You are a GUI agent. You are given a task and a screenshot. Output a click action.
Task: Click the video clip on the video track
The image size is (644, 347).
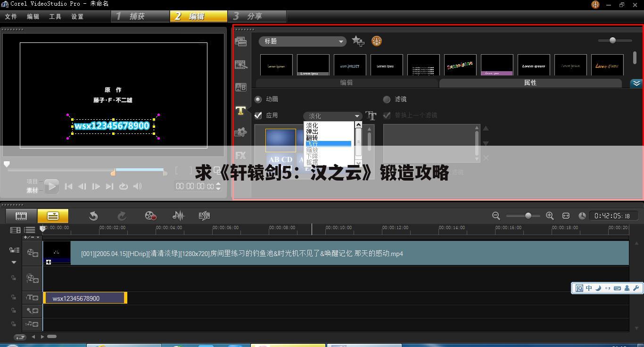336,253
